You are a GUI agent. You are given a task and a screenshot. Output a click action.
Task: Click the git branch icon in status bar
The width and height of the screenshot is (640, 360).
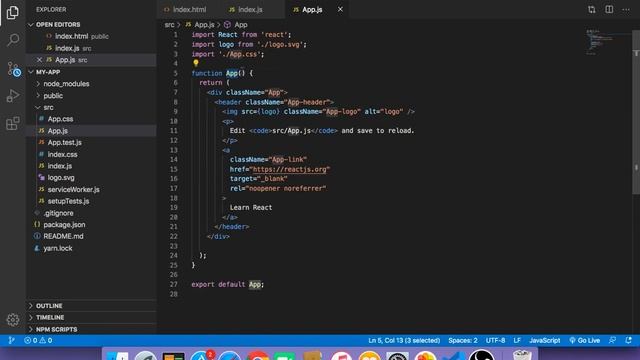[x=11, y=340]
